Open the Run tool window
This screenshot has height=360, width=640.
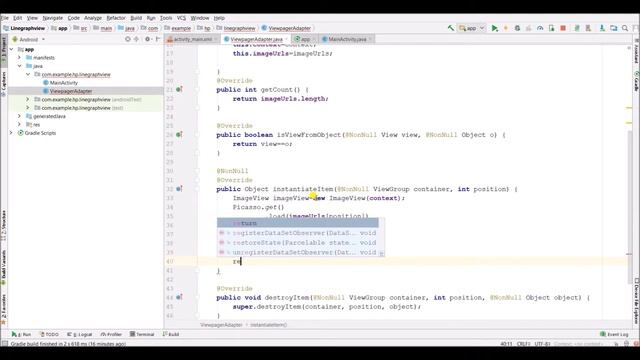(x=21, y=334)
